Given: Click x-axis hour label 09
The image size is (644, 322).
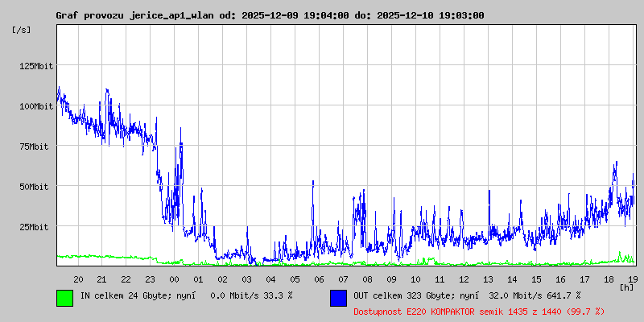Looking at the screenshot, I should pyautogui.click(x=391, y=279).
